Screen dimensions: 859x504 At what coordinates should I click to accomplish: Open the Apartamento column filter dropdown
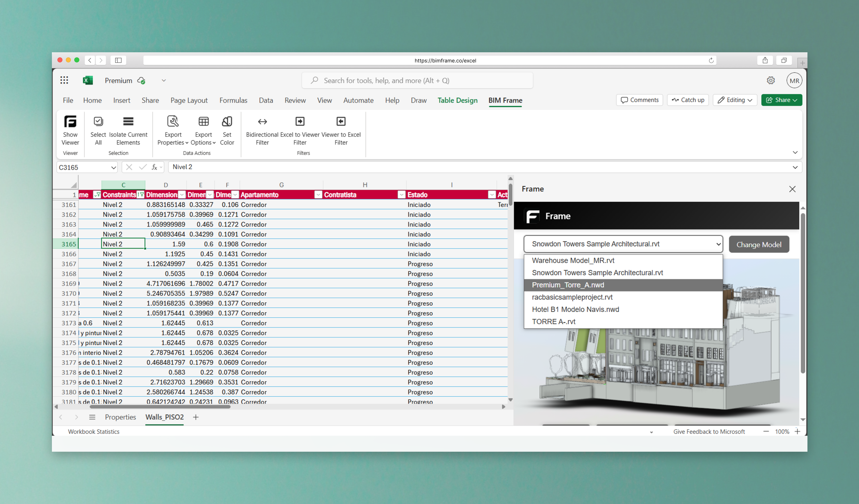(318, 195)
